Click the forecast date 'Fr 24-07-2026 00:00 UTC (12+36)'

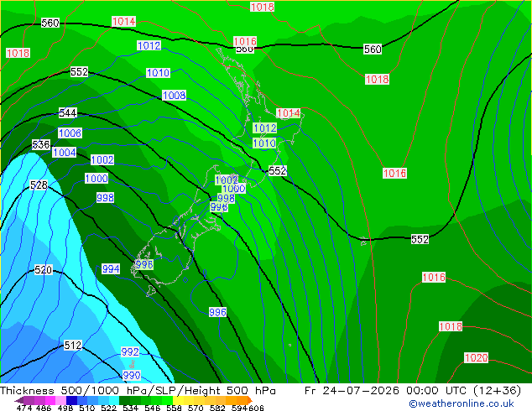coord(413,391)
